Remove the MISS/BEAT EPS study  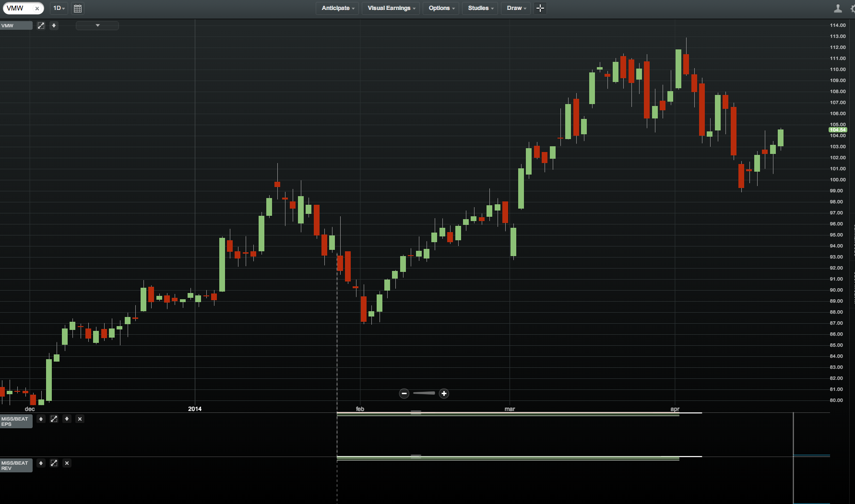pyautogui.click(x=80, y=419)
